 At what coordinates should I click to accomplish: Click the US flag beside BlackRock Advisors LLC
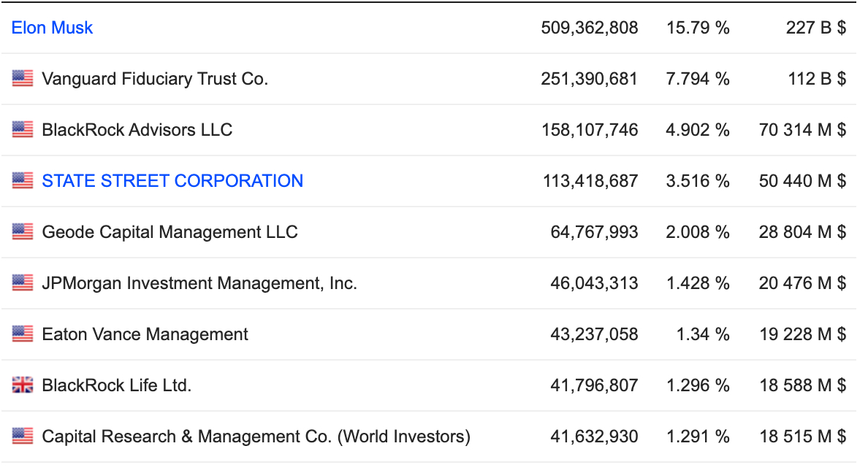click(23, 130)
